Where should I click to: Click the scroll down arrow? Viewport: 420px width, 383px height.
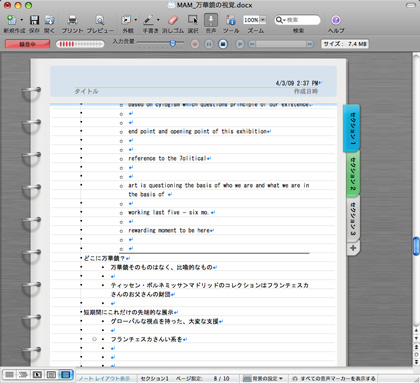click(x=416, y=338)
